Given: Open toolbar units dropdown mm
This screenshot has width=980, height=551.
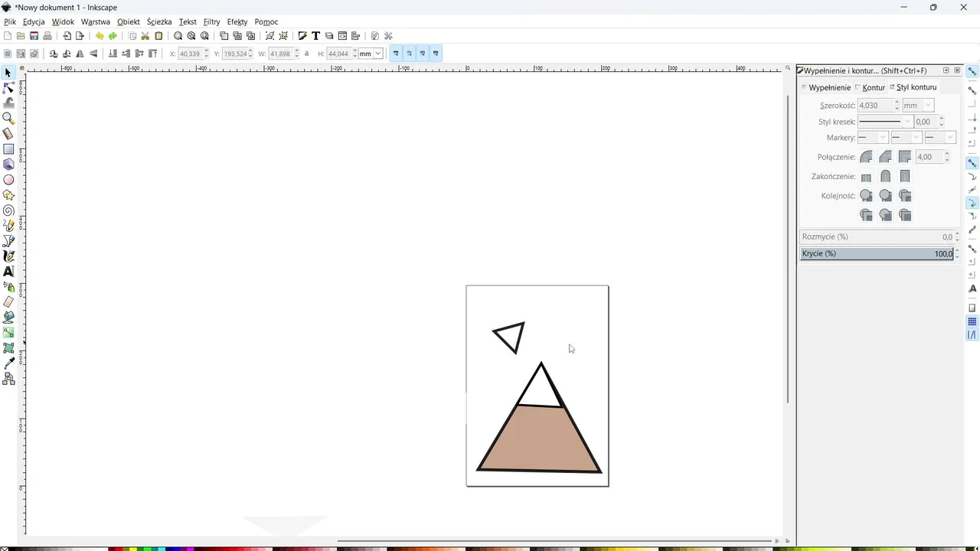Looking at the screenshot, I should click(371, 54).
